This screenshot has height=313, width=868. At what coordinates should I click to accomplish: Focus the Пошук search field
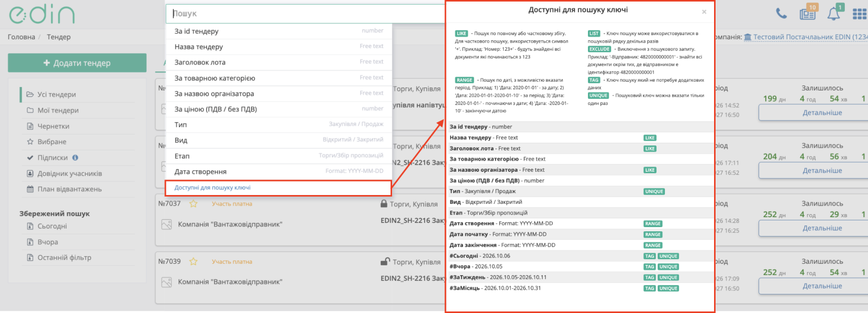pos(305,13)
